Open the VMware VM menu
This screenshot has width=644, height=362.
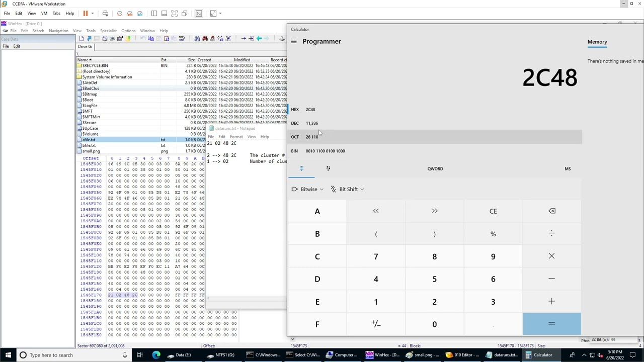point(44,14)
